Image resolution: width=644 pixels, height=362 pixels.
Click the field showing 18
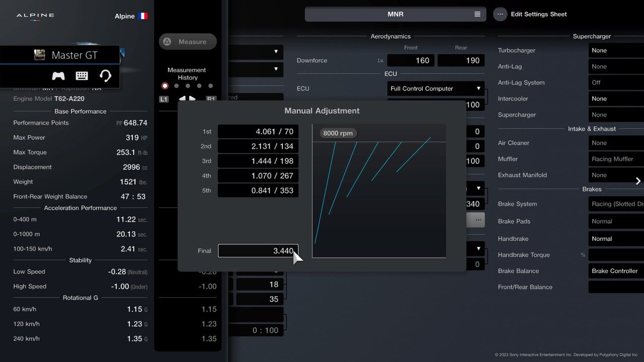coord(260,284)
